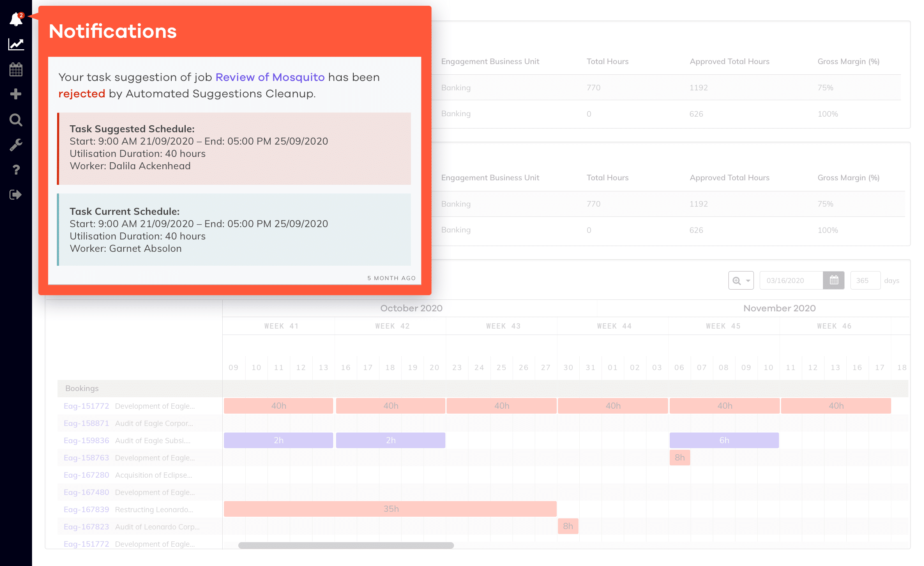This screenshot has width=924, height=566.
Task: Open the calendar date picker beside 03/16/2020
Action: point(833,280)
